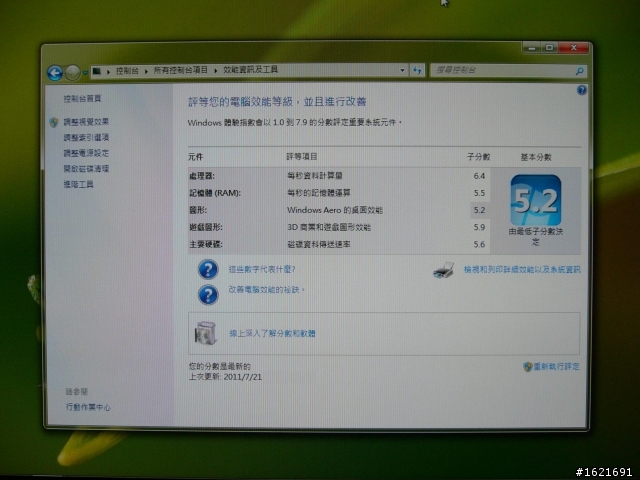The width and height of the screenshot is (640, 480).
Task: Open the 改善電腦效能的秘訣 link
Action: coord(266,289)
